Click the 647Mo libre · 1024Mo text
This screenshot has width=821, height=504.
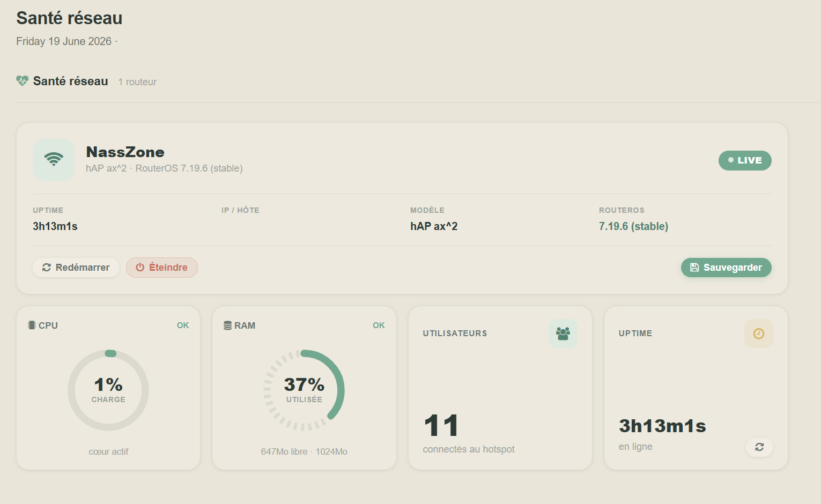coord(304,451)
